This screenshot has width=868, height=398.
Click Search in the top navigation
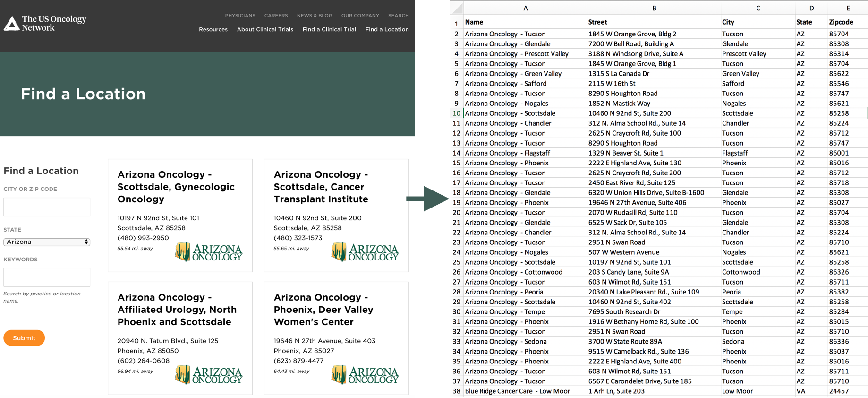(399, 16)
